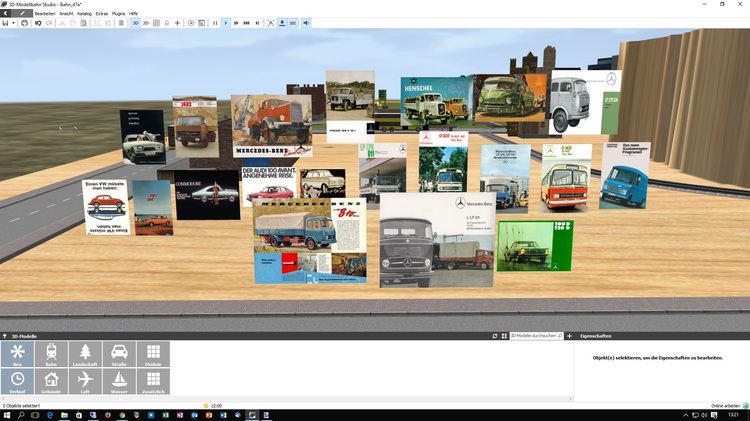Show hidden system tray icons
The height and width of the screenshot is (421, 750).
coord(685,415)
